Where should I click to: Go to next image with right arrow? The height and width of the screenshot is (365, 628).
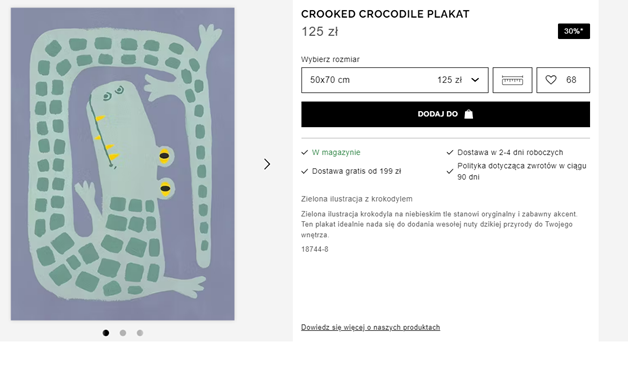coord(267,164)
